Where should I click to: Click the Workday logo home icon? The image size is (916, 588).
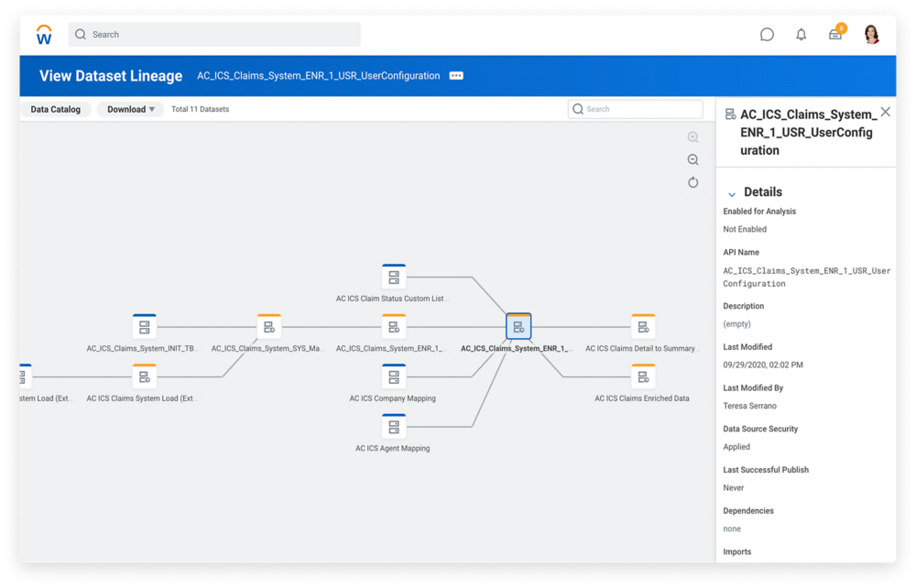(x=44, y=35)
